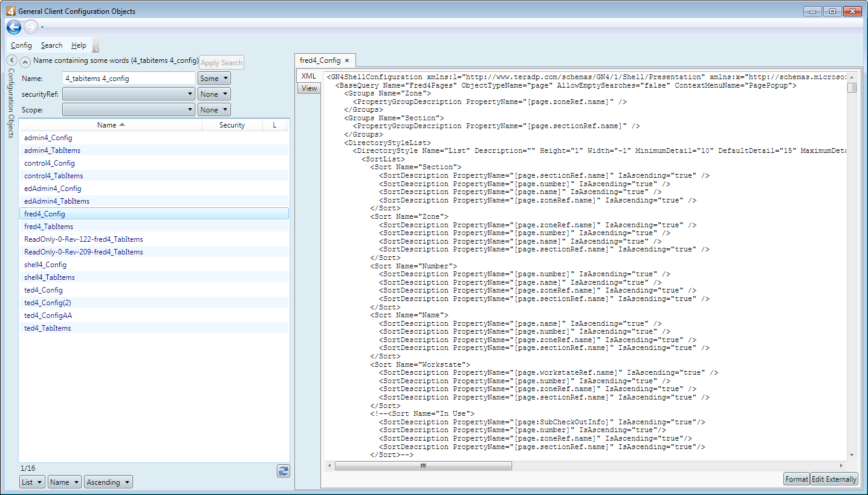
Task: Select shell4_TabItems in the list
Action: pyautogui.click(x=154, y=277)
